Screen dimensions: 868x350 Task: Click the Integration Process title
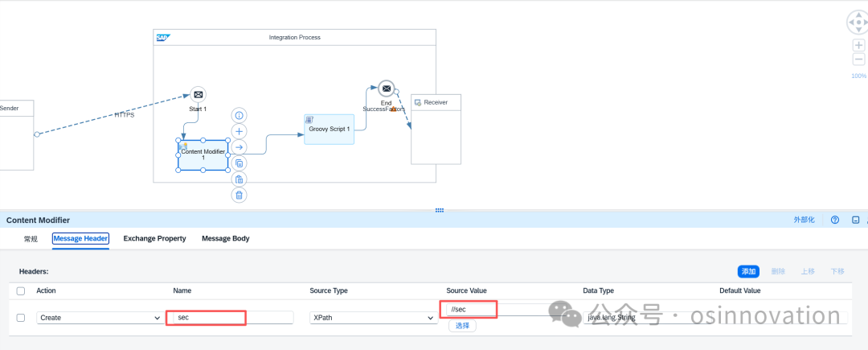[294, 38]
